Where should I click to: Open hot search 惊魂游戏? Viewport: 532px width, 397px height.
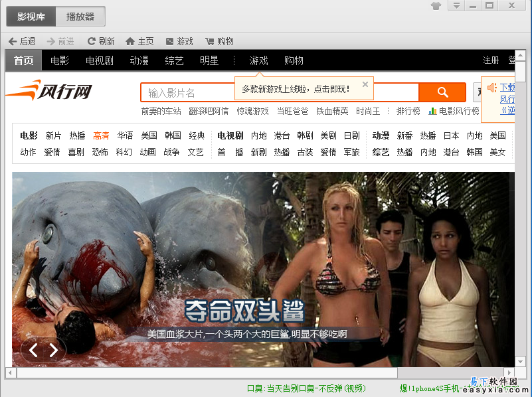[252, 112]
